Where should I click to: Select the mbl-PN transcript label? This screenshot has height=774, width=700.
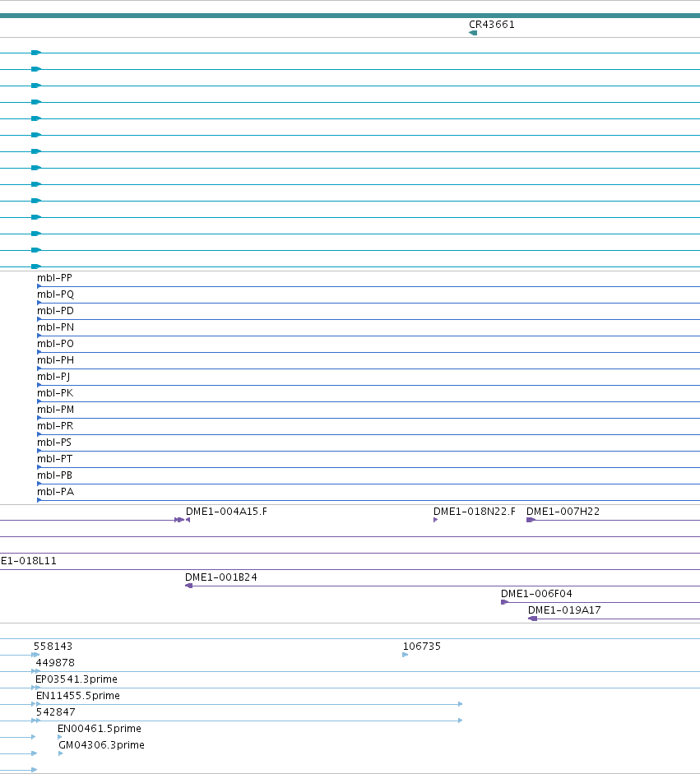[55, 327]
